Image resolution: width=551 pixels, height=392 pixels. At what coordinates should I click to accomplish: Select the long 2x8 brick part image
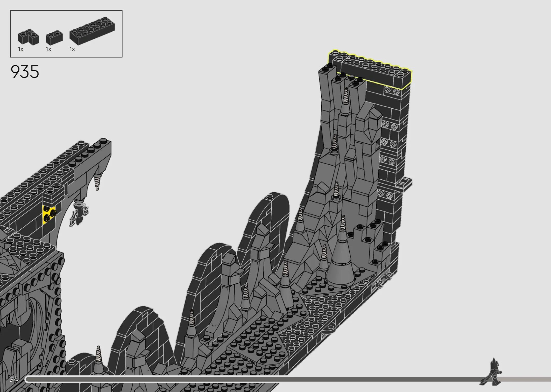[x=92, y=31]
